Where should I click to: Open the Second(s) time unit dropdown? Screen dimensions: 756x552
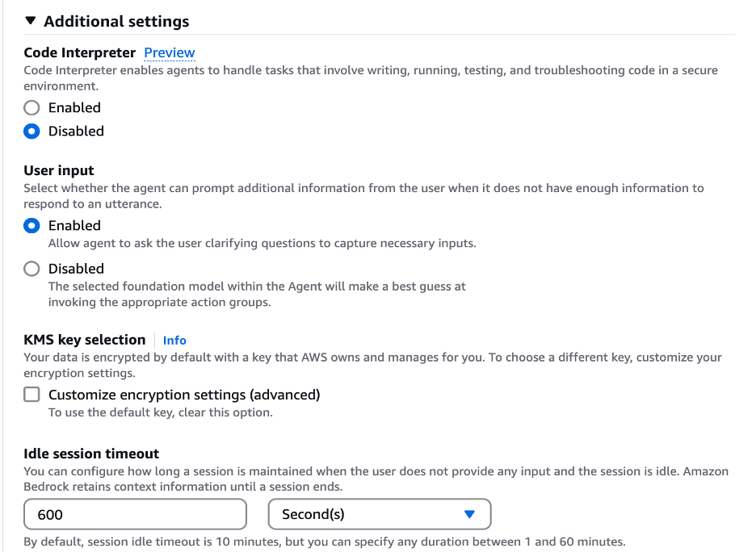[379, 514]
